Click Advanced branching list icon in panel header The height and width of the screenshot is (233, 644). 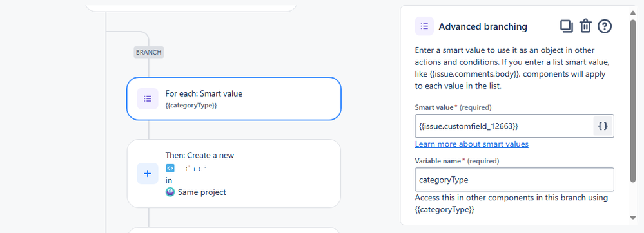[424, 26]
